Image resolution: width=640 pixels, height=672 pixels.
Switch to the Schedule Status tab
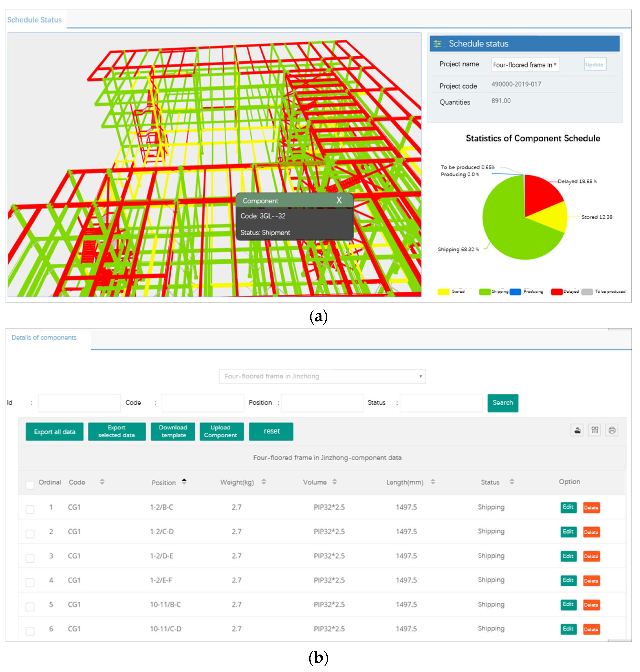[34, 20]
